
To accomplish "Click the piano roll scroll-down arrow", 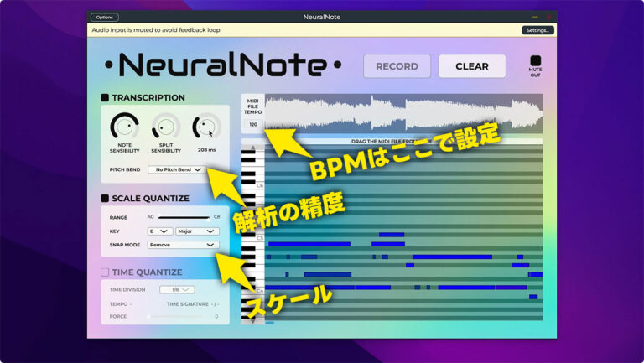I will [253, 321].
